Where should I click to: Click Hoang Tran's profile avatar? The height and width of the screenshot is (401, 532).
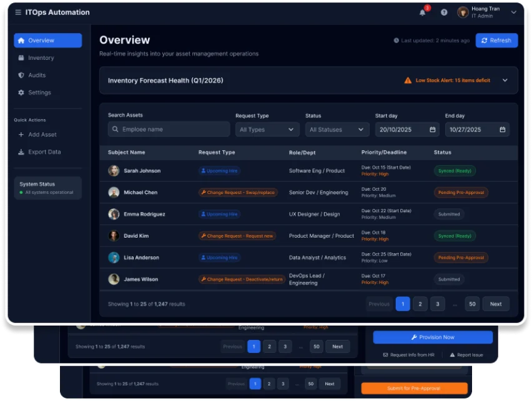click(x=463, y=12)
